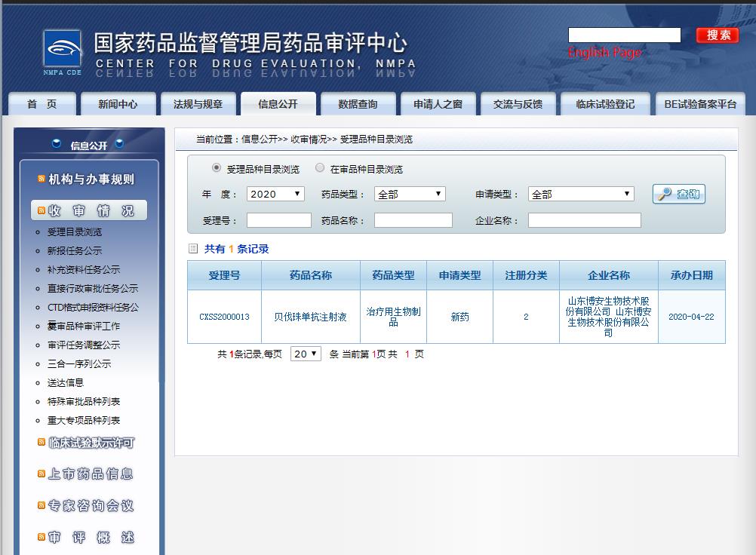Open the 申请类型 dropdown
This screenshot has height=555, width=756.
pos(581,194)
